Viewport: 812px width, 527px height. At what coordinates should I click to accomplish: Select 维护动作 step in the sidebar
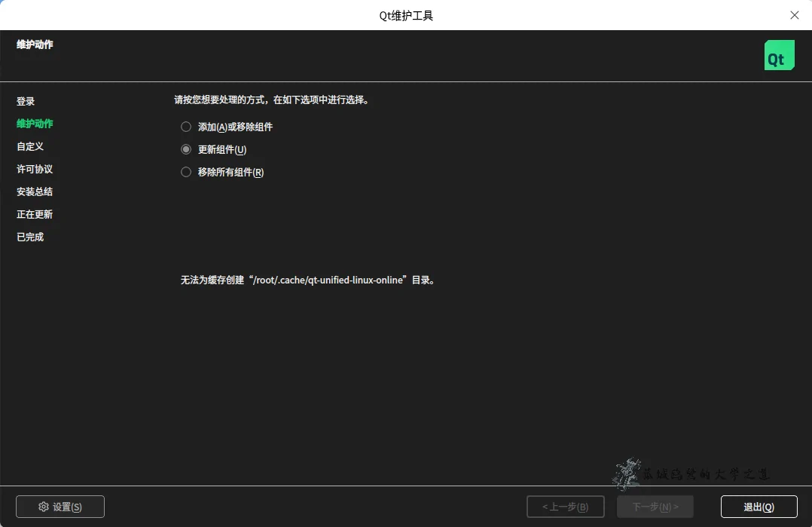click(x=35, y=124)
